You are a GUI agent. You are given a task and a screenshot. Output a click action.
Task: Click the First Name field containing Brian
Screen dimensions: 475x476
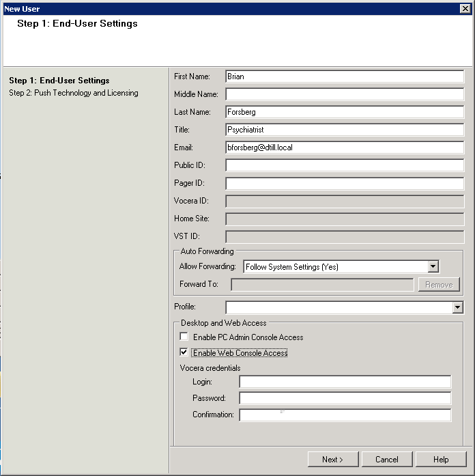coord(345,76)
